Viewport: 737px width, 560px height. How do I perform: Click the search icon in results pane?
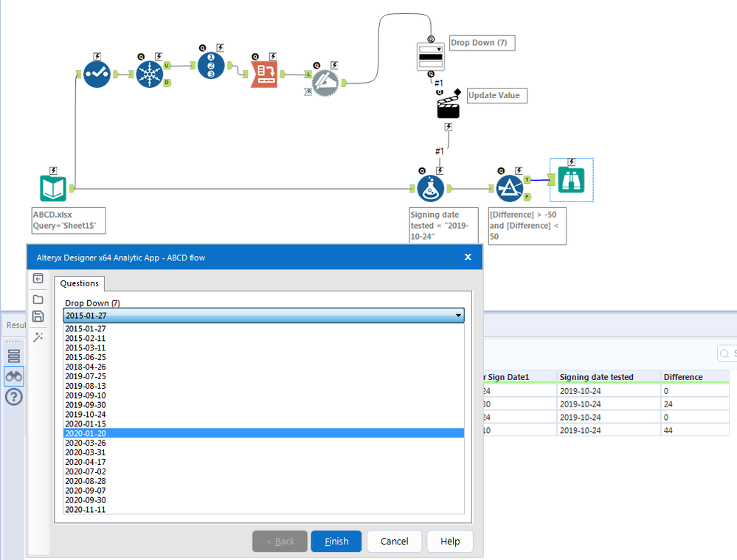[724, 353]
